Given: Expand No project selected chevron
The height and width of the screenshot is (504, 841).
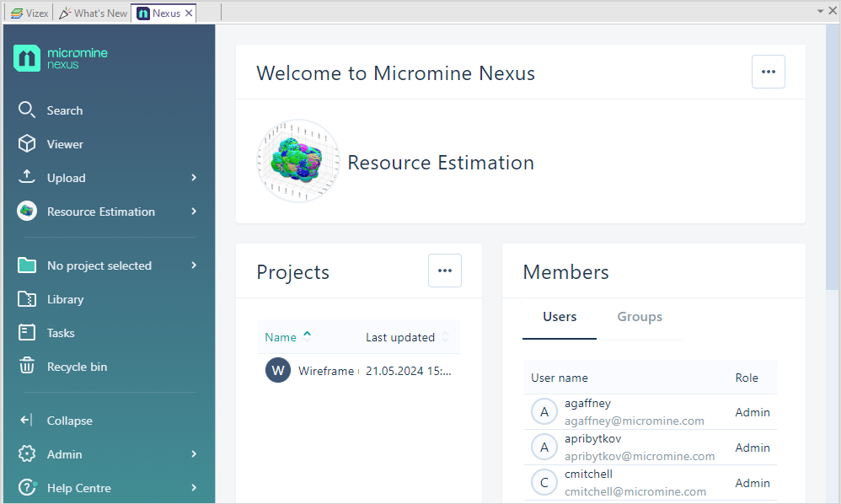Looking at the screenshot, I should click(194, 265).
